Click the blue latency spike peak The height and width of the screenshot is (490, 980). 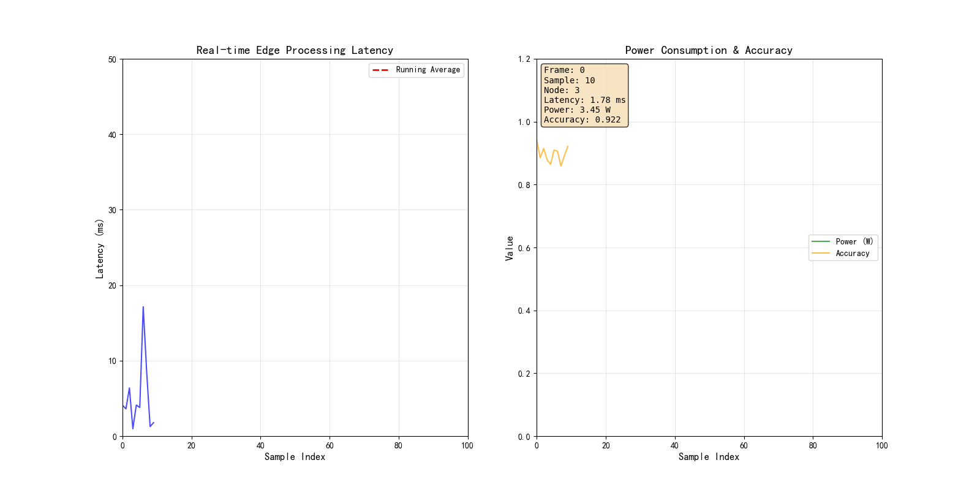(x=143, y=307)
